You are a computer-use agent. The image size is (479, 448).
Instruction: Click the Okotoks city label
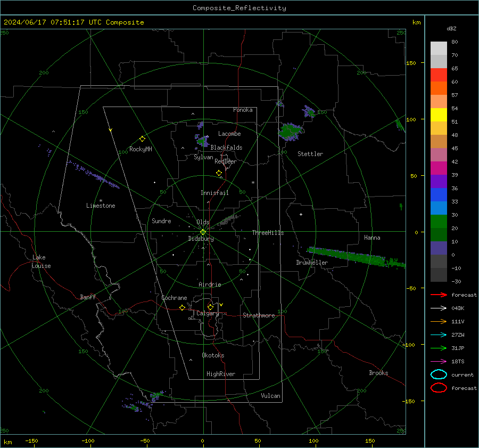pos(213,355)
